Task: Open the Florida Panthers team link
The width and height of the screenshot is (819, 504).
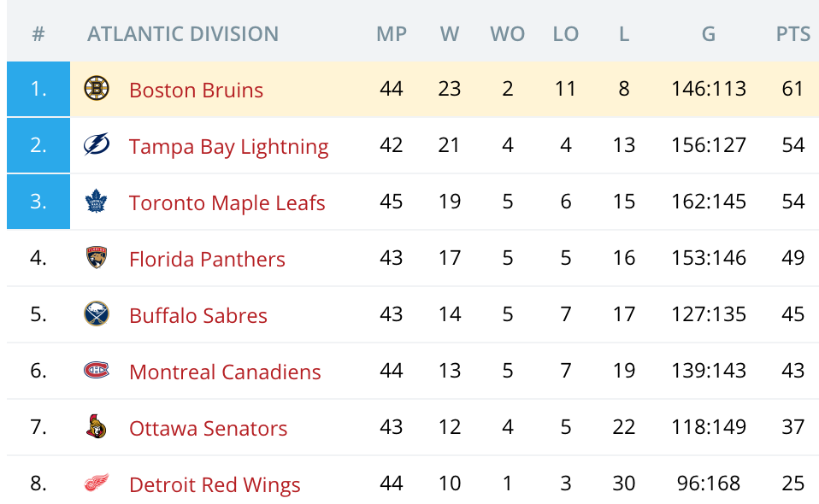Action: pyautogui.click(x=207, y=259)
